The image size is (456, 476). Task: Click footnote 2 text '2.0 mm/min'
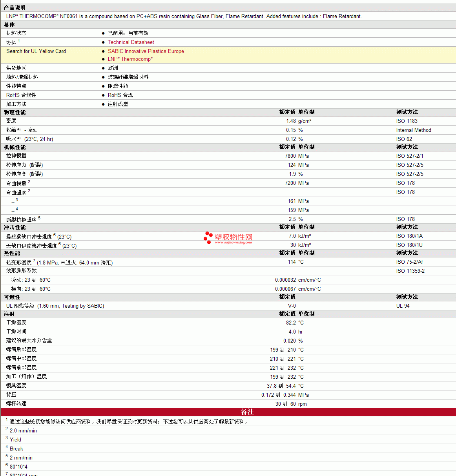(x=23, y=431)
